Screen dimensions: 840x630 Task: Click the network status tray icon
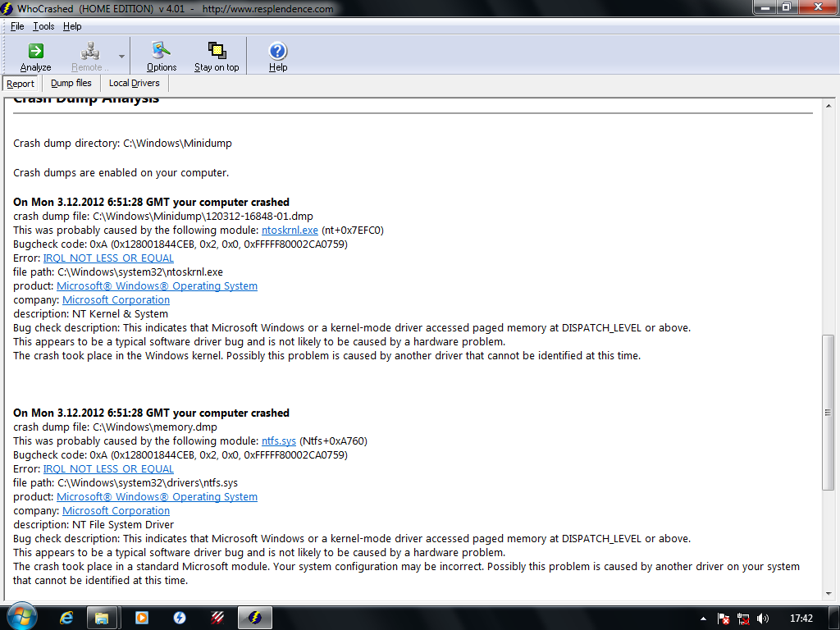[743, 619]
